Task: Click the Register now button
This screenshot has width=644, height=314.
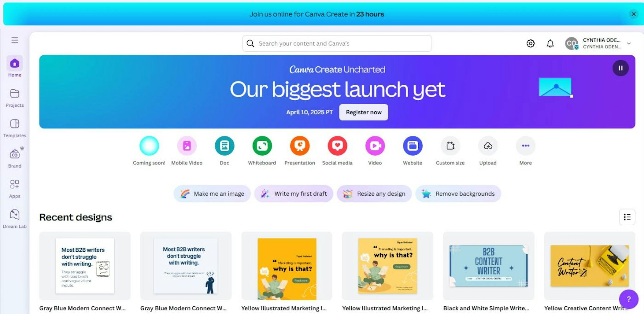Action: (x=363, y=112)
